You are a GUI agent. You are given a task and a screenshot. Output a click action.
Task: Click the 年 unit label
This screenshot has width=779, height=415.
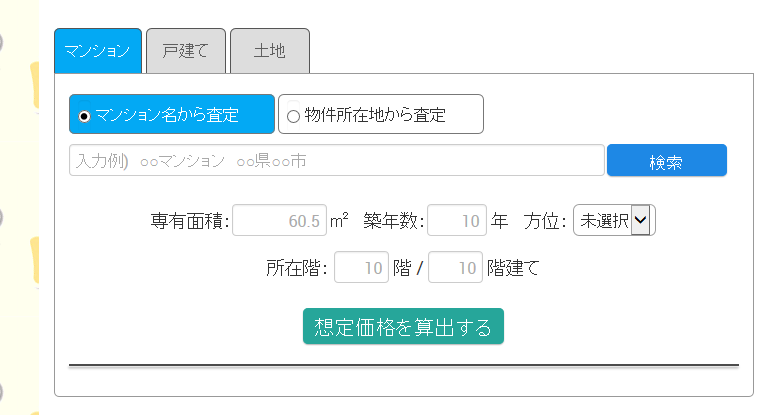500,220
